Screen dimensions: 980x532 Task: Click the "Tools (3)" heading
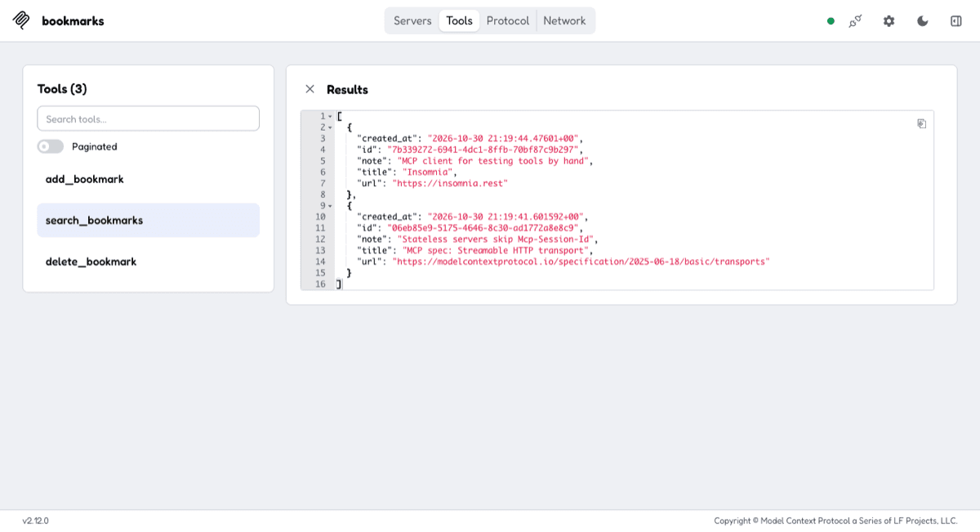(x=62, y=89)
